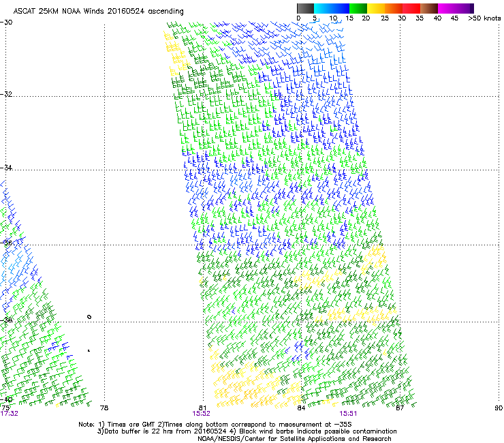The width and height of the screenshot is (504, 443).
Task: Click the NOAA/NESDIS credit line
Action: pos(294,439)
